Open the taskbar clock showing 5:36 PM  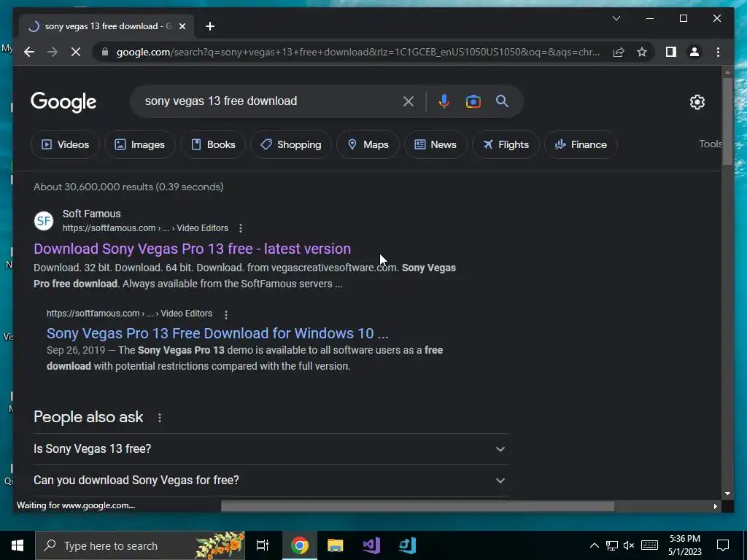coord(684,545)
